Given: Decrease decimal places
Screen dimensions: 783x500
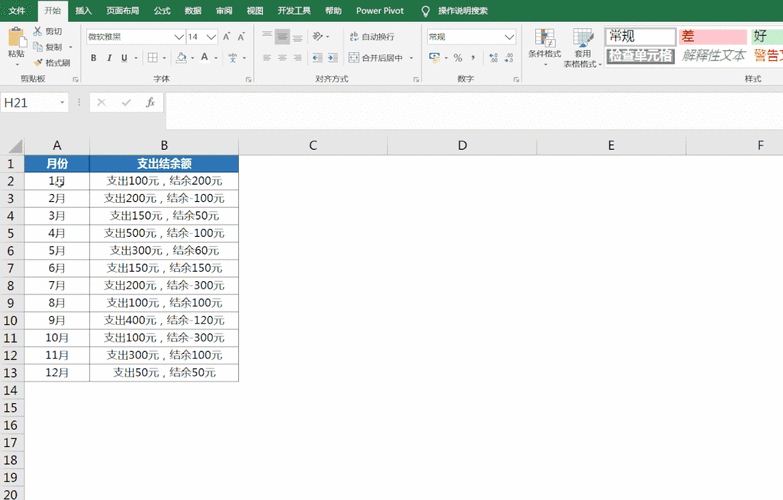Looking at the screenshot, I should 509,58.
